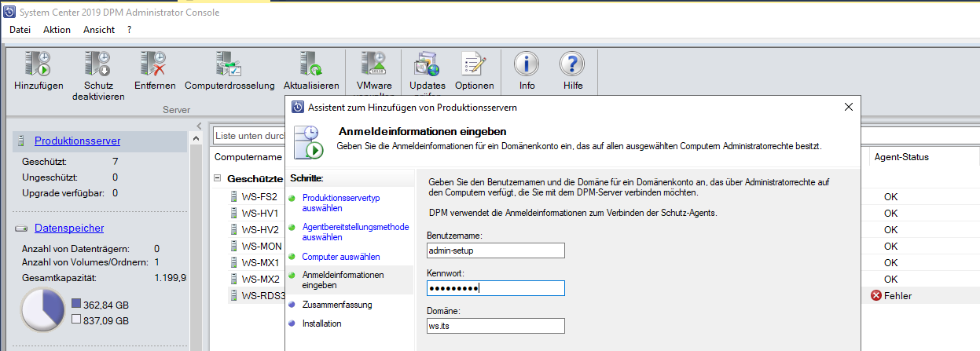This screenshot has height=351, width=980.
Task: Close the production server wizard
Action: pos(848,107)
